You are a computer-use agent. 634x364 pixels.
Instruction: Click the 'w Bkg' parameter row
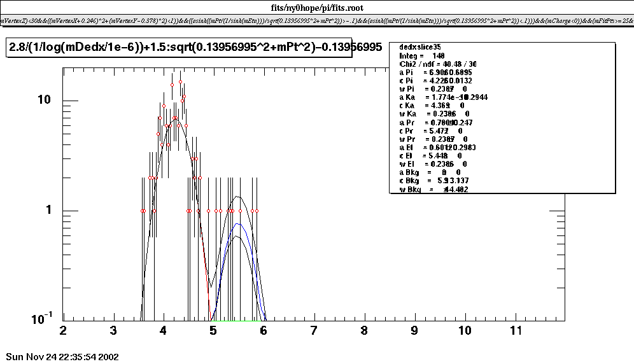(434, 189)
